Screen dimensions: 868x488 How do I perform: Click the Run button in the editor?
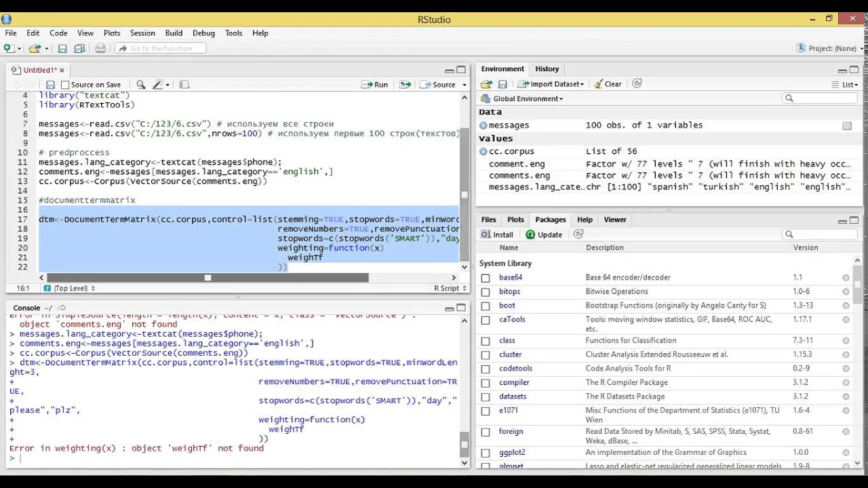(x=375, y=85)
